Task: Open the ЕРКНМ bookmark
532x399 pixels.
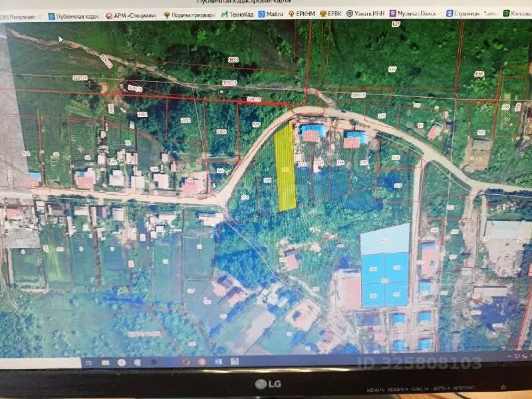Action: [302, 14]
